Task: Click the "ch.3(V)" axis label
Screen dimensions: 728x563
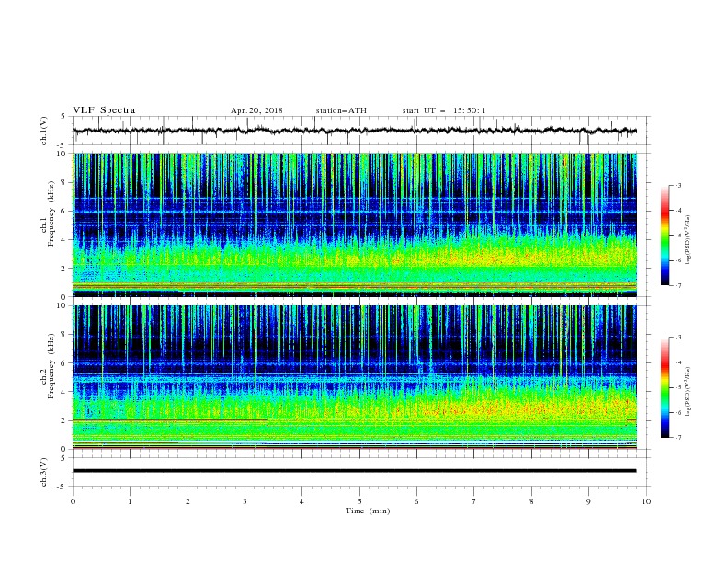Action: pyautogui.click(x=44, y=472)
